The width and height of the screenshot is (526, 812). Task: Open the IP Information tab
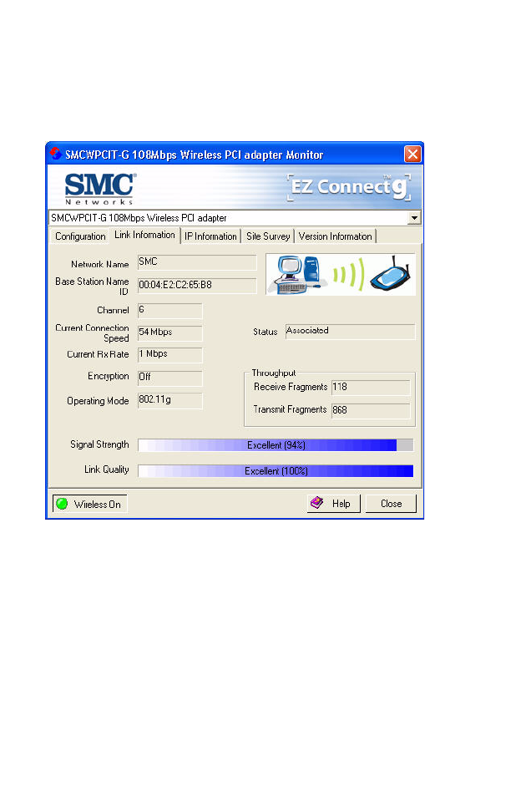pyautogui.click(x=210, y=236)
